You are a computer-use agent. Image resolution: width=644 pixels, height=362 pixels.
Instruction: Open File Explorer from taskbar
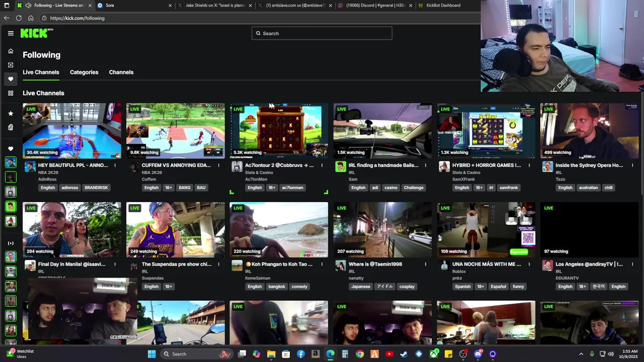click(271, 354)
